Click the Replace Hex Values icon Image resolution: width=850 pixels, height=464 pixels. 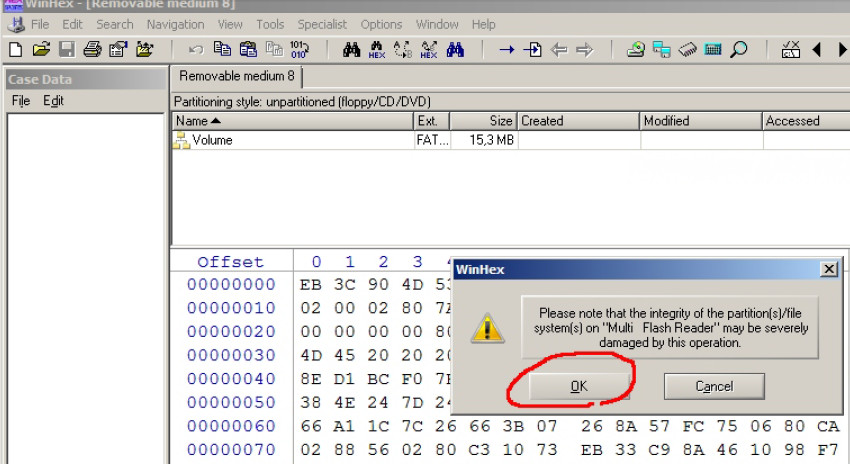pyautogui.click(x=429, y=50)
